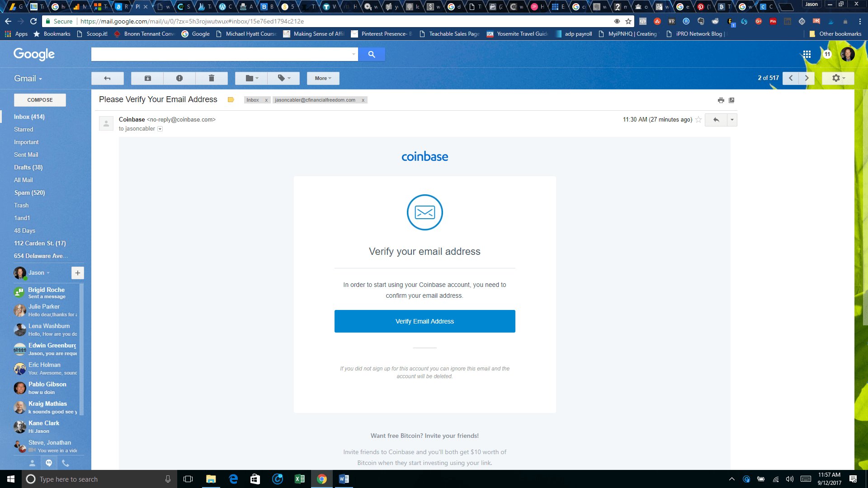Remove the jasoncabler@cfinancialfreedom.com label
868x488 pixels.
[x=363, y=100]
